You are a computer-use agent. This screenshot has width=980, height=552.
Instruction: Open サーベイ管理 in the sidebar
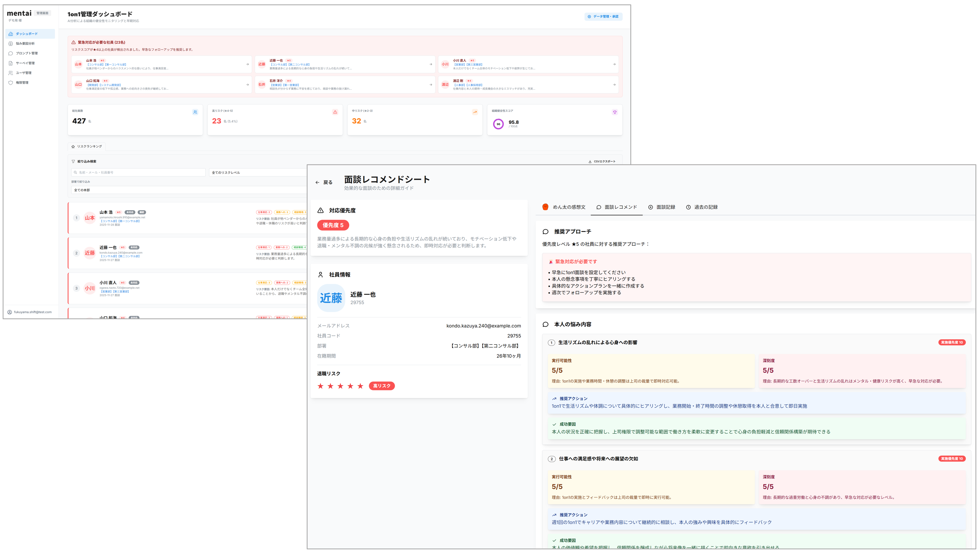pos(25,63)
